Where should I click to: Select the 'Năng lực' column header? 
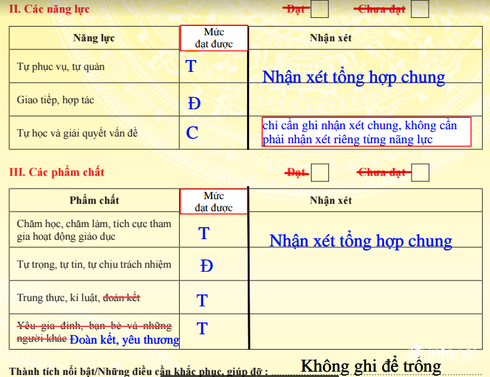pyautogui.click(x=94, y=38)
